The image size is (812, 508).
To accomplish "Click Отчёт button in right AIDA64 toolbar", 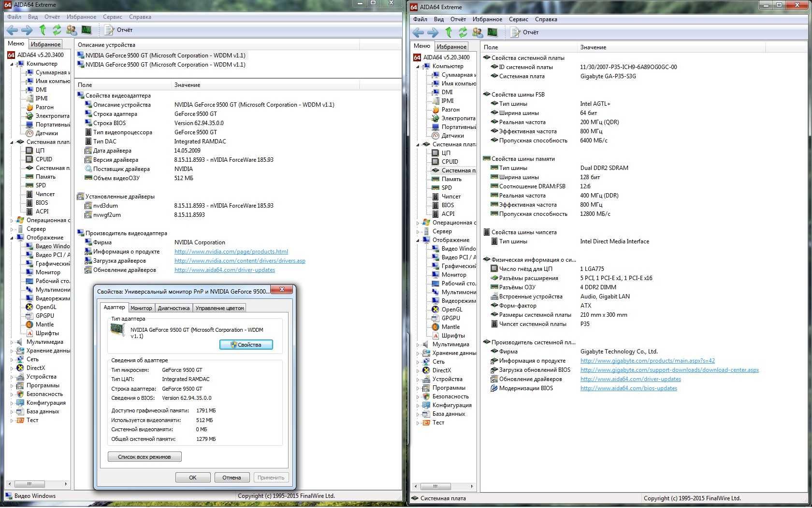I will [x=525, y=32].
